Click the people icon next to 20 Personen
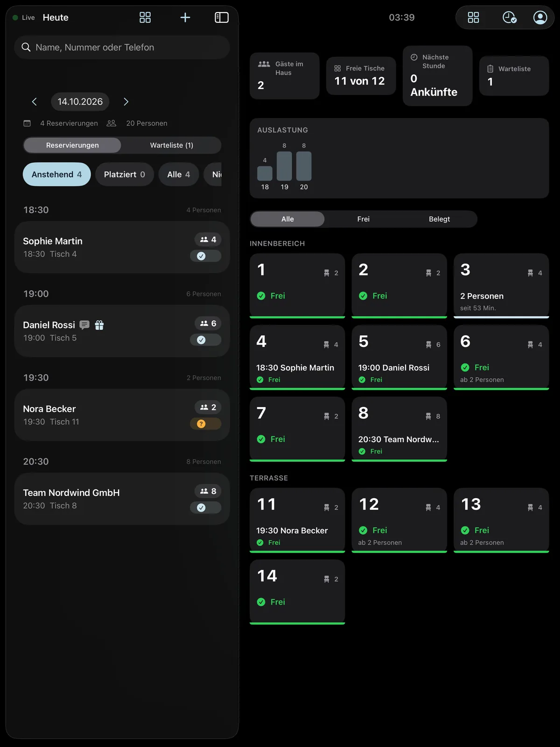Screen dimensions: 560x747 pyautogui.click(x=112, y=123)
